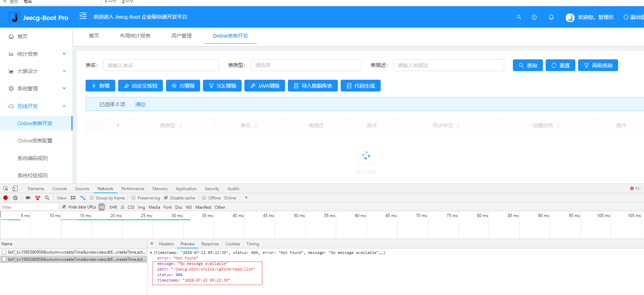Toggle the sidebar collapse menu icon
Viewport: 644px width, 295px height.
tap(83, 16)
